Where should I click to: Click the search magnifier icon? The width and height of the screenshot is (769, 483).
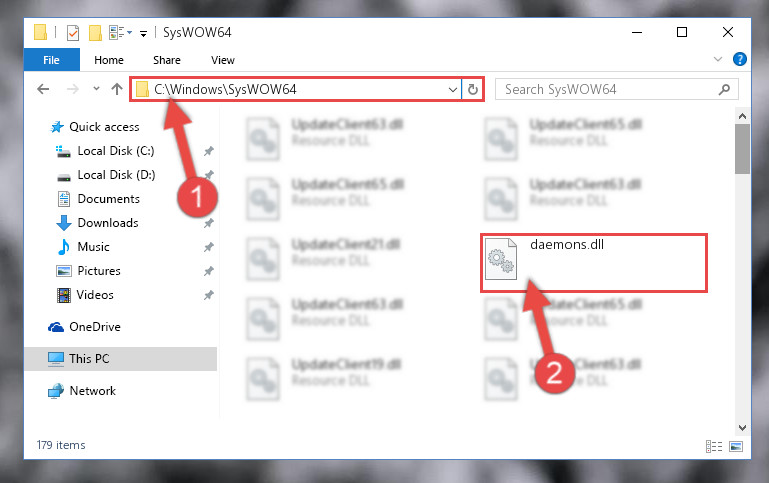click(x=724, y=89)
